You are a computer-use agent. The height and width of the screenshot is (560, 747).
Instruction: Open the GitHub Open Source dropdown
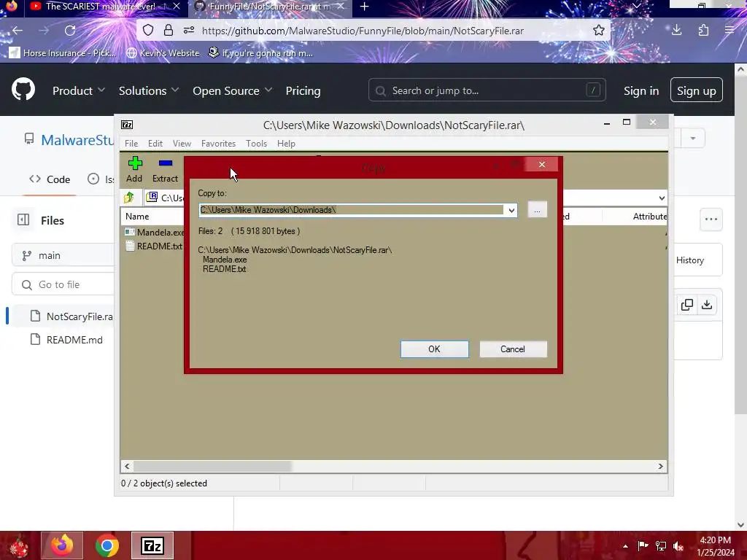pyautogui.click(x=233, y=90)
